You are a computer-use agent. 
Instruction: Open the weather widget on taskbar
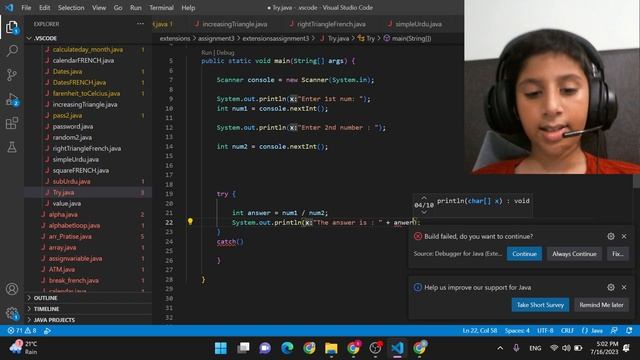(x=24, y=347)
